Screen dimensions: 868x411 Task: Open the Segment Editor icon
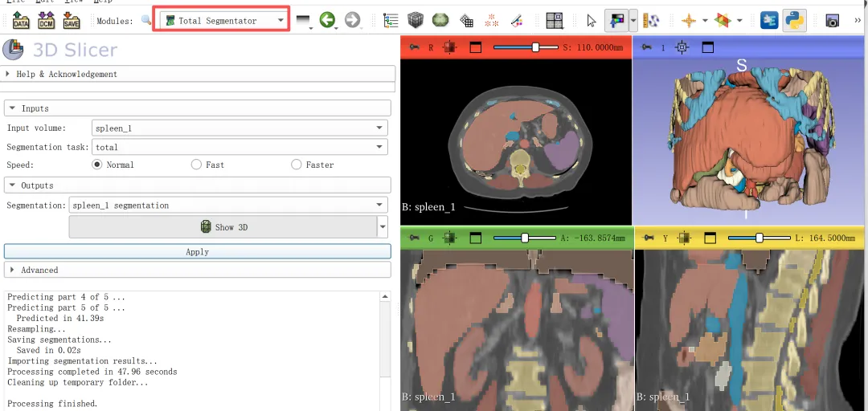click(x=517, y=21)
